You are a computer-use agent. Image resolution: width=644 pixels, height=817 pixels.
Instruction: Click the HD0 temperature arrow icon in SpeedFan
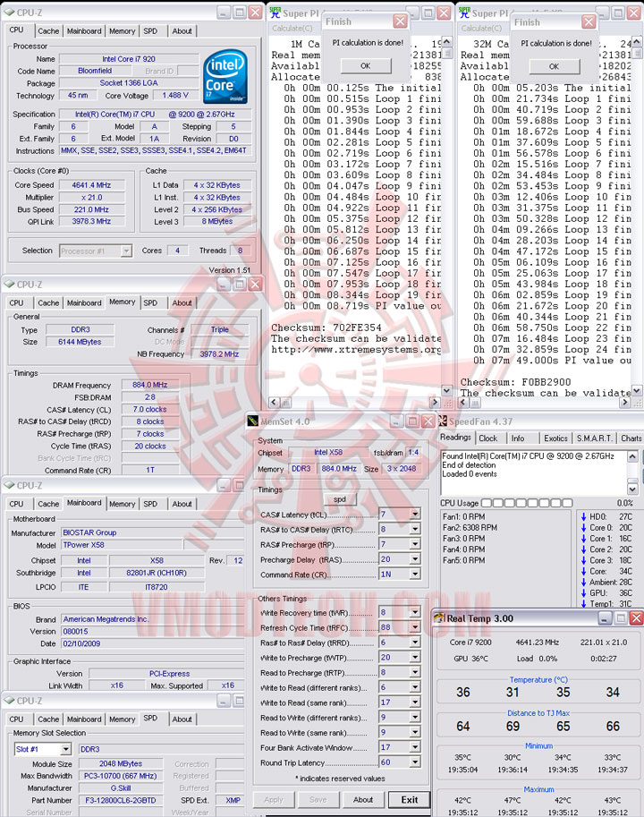(583, 517)
